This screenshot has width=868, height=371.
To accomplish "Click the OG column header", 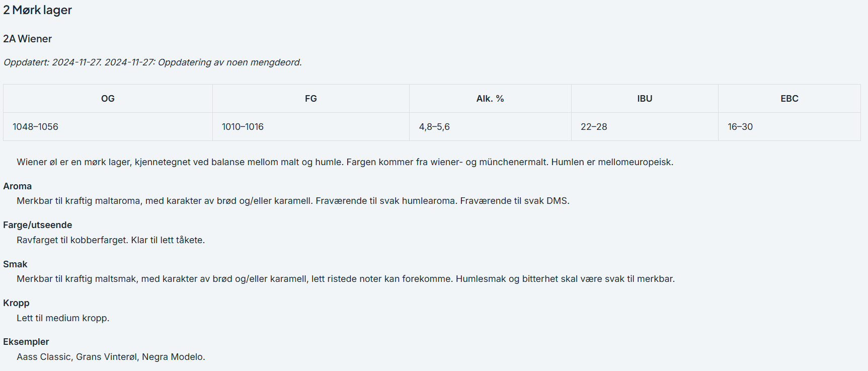I will [108, 99].
